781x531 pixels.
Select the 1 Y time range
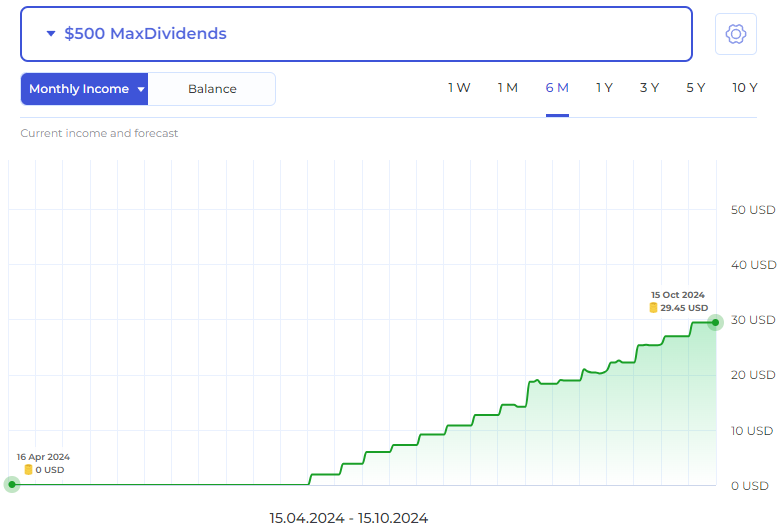[604, 88]
